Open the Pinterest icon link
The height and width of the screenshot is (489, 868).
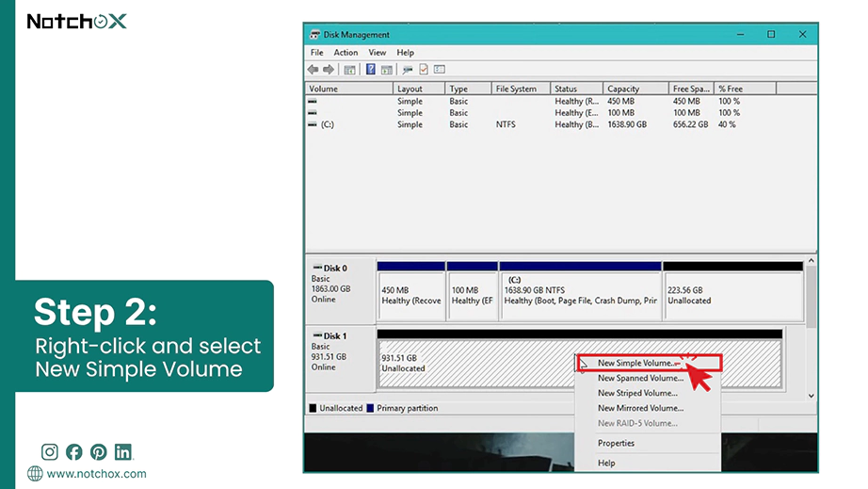pos(99,452)
